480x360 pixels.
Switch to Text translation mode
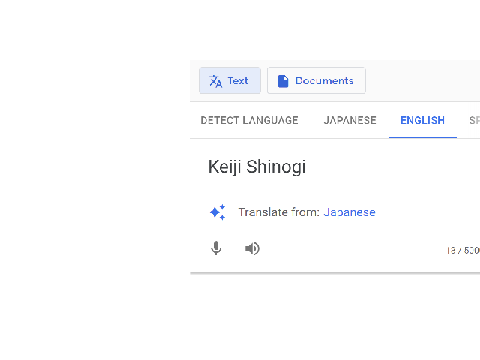tap(230, 81)
